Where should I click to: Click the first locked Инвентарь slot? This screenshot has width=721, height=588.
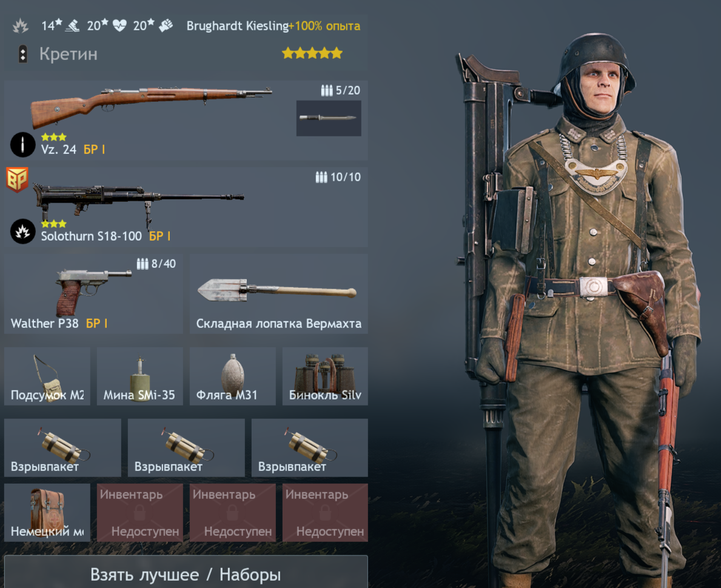click(140, 512)
